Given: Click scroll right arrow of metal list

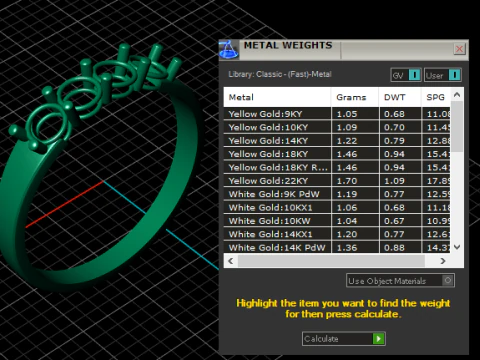Looking at the screenshot, I should [443, 261].
